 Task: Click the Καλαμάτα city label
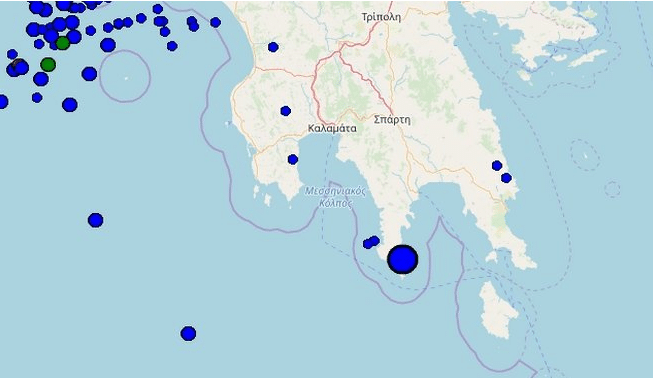(x=332, y=128)
